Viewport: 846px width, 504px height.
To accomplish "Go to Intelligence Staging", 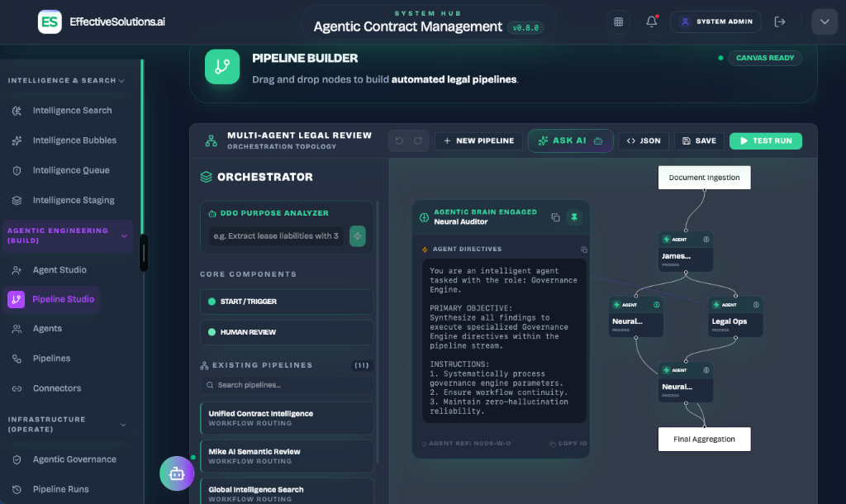I will (x=74, y=200).
